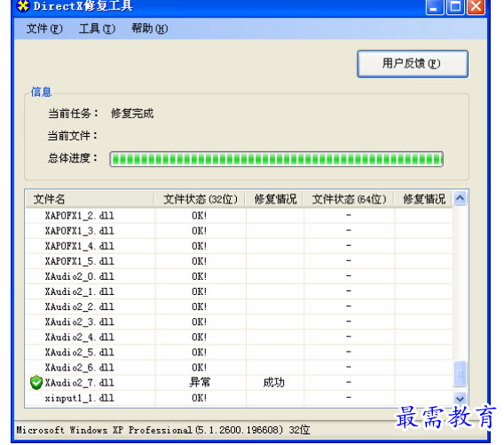Select the XAPOFX1_5.dll row
The image size is (504, 445).
click(x=240, y=261)
